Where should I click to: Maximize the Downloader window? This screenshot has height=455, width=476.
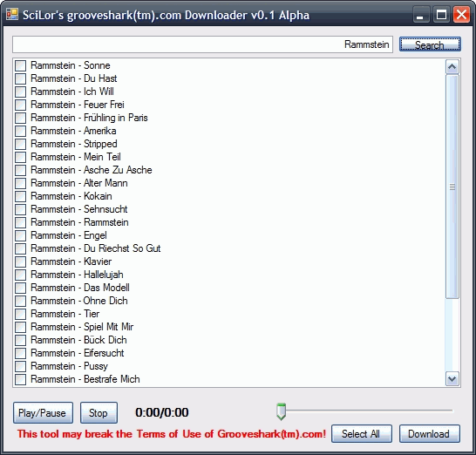(441, 15)
